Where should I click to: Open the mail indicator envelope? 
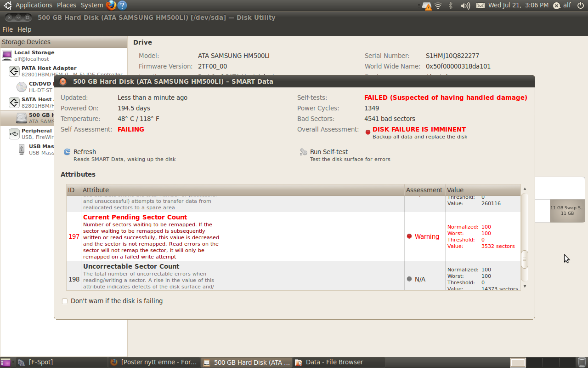481,6
